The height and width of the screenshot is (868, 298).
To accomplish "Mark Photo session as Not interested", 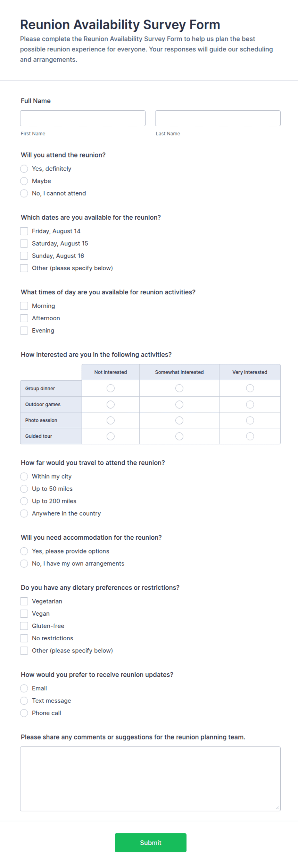I will (111, 420).
